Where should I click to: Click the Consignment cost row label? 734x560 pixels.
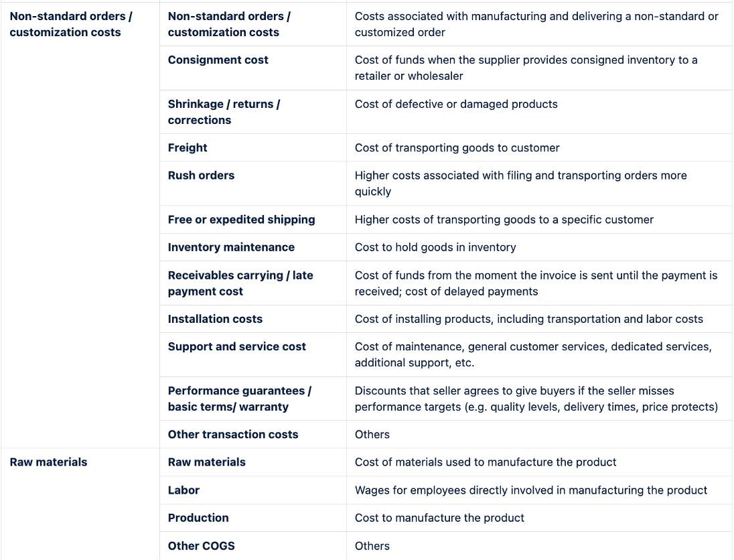(218, 60)
